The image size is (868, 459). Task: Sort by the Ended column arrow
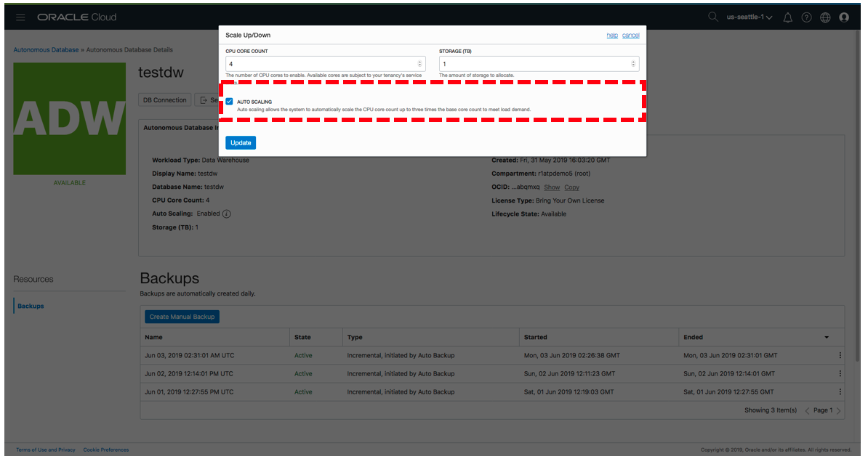click(827, 337)
